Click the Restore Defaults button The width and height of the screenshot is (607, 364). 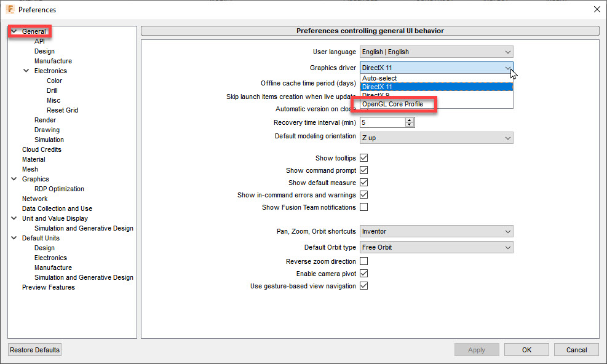(34, 349)
